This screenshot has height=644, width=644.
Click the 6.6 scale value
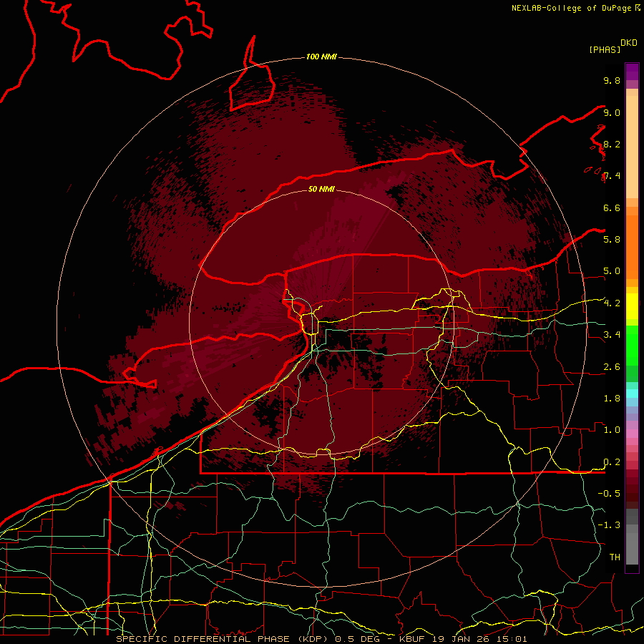pyautogui.click(x=612, y=208)
